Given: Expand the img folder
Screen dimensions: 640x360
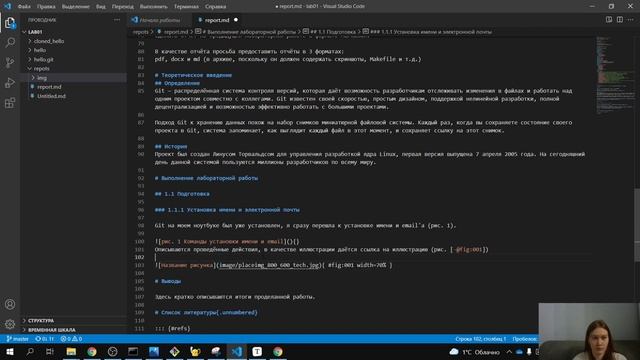Looking at the screenshot, I should [x=42, y=78].
